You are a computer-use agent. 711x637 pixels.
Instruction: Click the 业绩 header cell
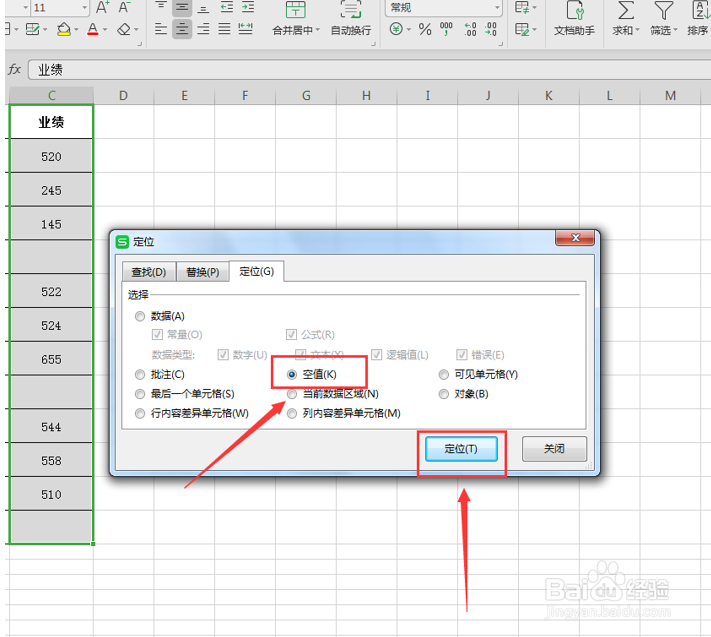coord(51,122)
